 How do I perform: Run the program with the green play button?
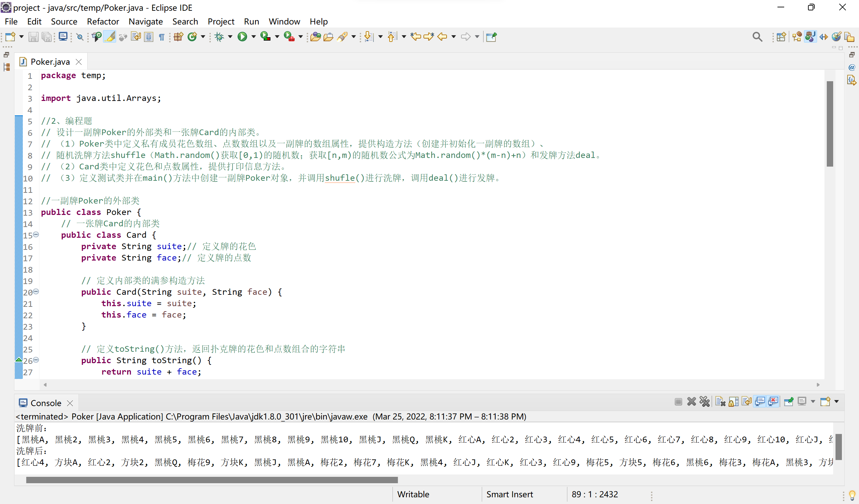(x=242, y=37)
